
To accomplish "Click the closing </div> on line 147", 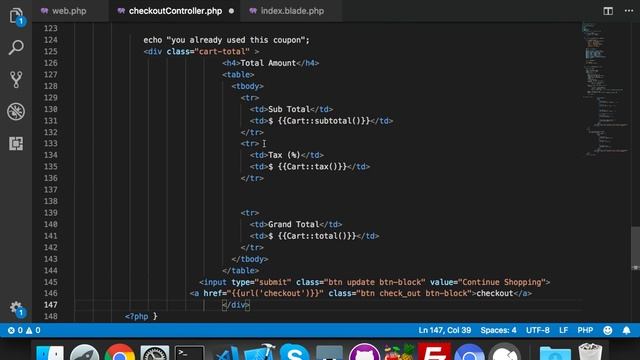I will click(x=236, y=305).
